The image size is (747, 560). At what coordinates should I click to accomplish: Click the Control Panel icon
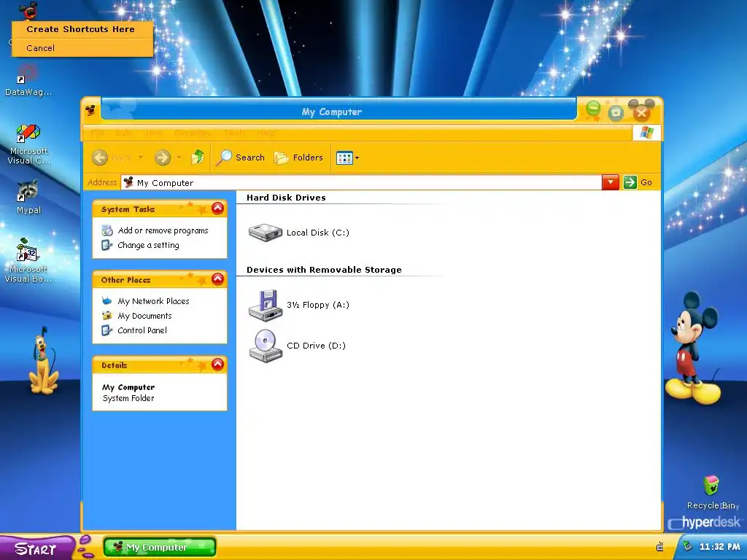(107, 330)
